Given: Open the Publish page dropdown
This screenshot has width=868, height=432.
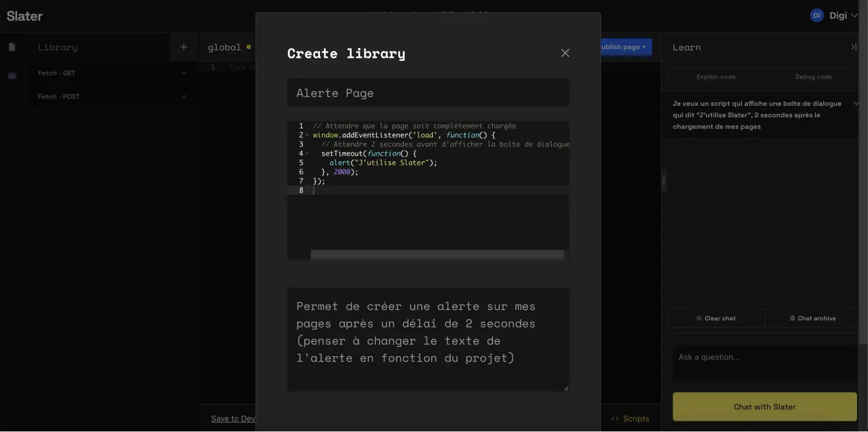Looking at the screenshot, I should coord(623,46).
